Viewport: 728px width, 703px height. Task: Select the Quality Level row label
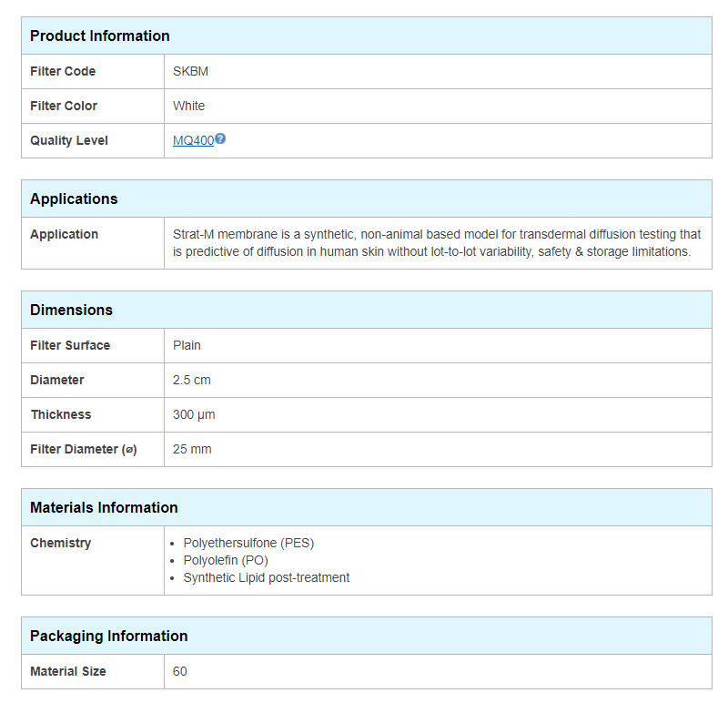click(69, 141)
